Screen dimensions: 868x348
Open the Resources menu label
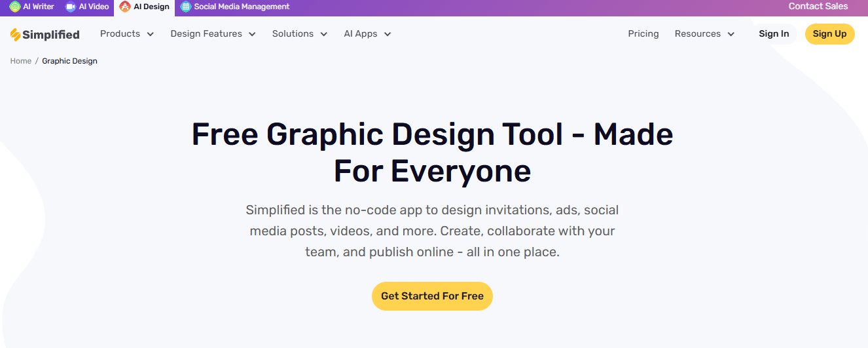tap(698, 33)
